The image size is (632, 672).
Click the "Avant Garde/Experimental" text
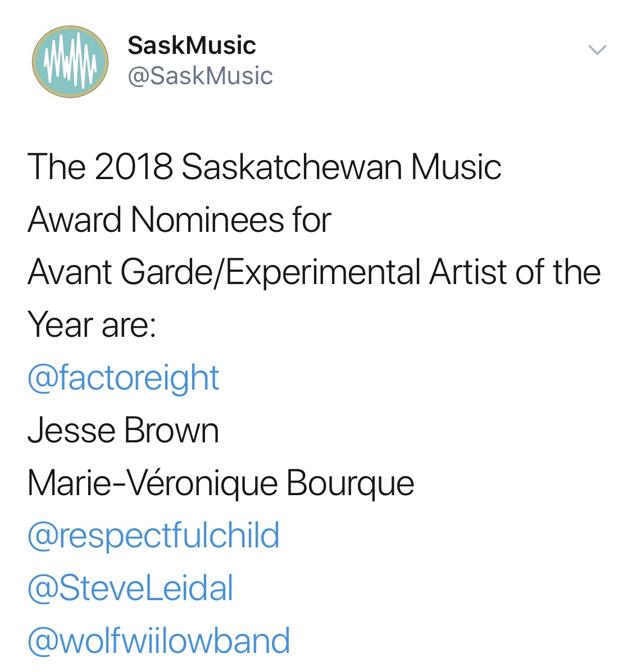click(224, 273)
